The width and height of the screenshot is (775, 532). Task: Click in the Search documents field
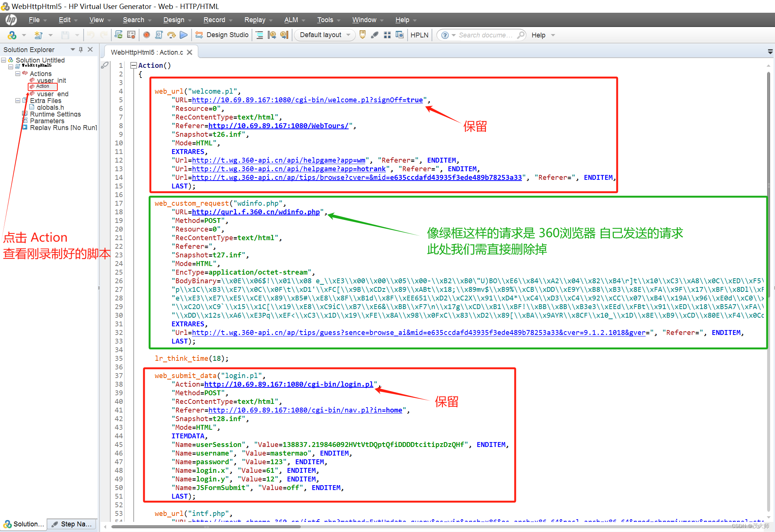485,35
